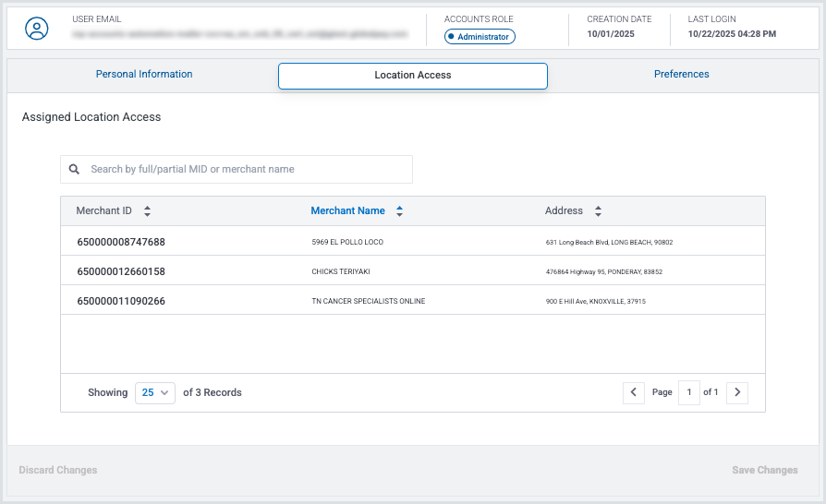Click the Administrator role badge

[479, 37]
